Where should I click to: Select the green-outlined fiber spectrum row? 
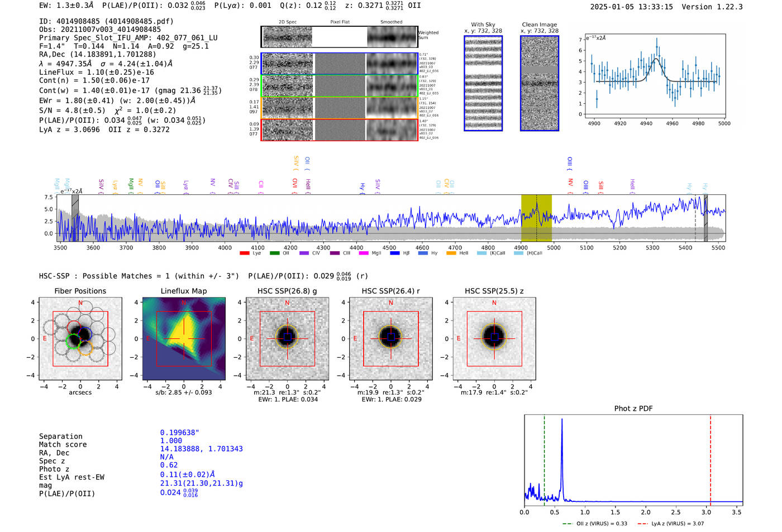pyautogui.click(x=340, y=86)
